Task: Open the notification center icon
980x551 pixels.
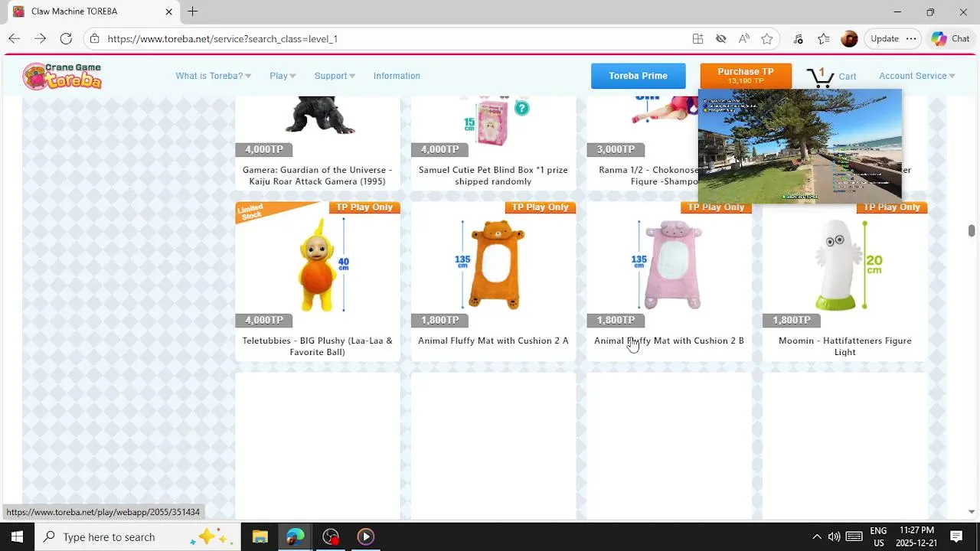Action: pyautogui.click(x=956, y=536)
